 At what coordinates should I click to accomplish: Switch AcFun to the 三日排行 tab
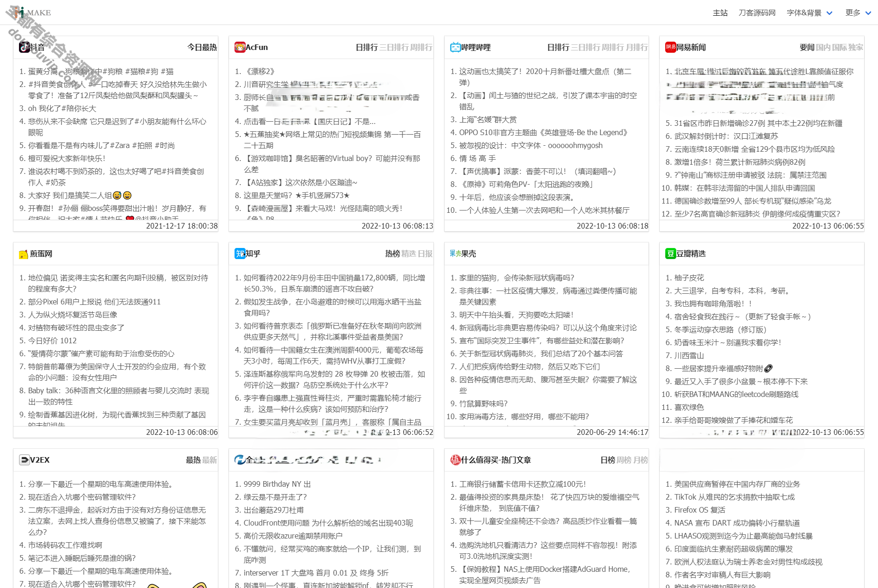(x=394, y=47)
